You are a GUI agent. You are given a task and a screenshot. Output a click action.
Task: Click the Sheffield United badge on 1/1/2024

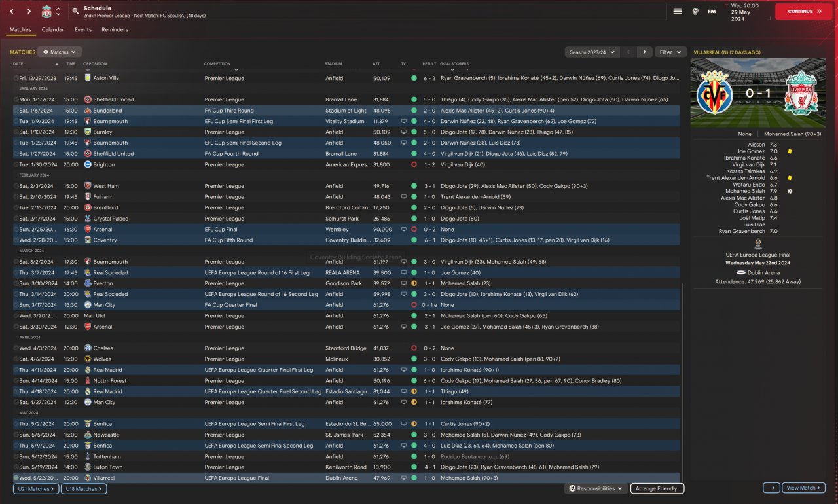[88, 99]
